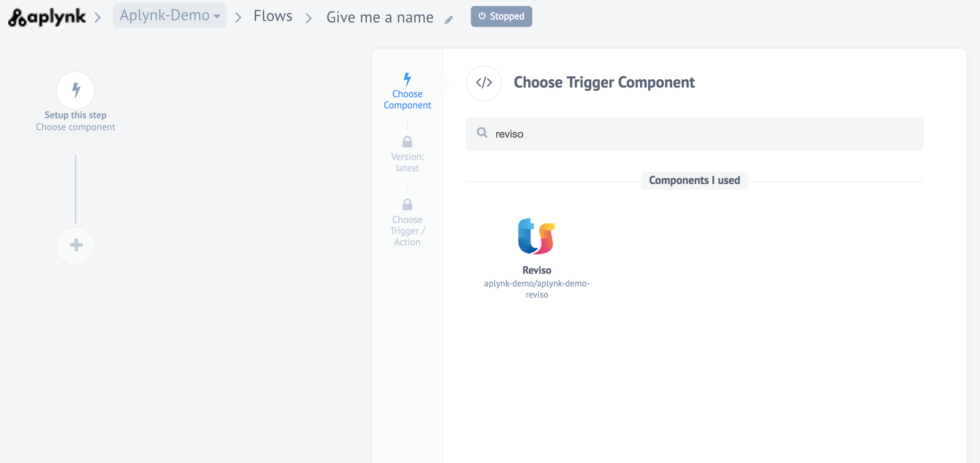Click the code brackets component icon
This screenshot has height=463, width=980.
tap(484, 83)
